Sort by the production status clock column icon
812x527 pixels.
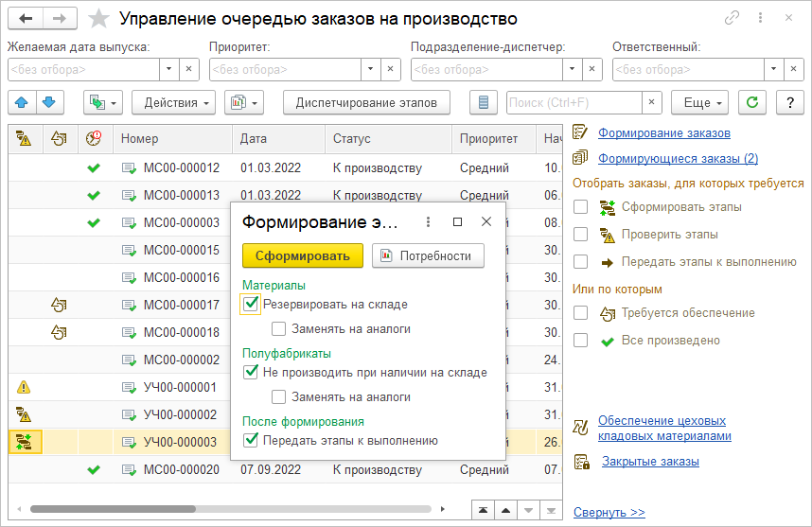tap(94, 138)
